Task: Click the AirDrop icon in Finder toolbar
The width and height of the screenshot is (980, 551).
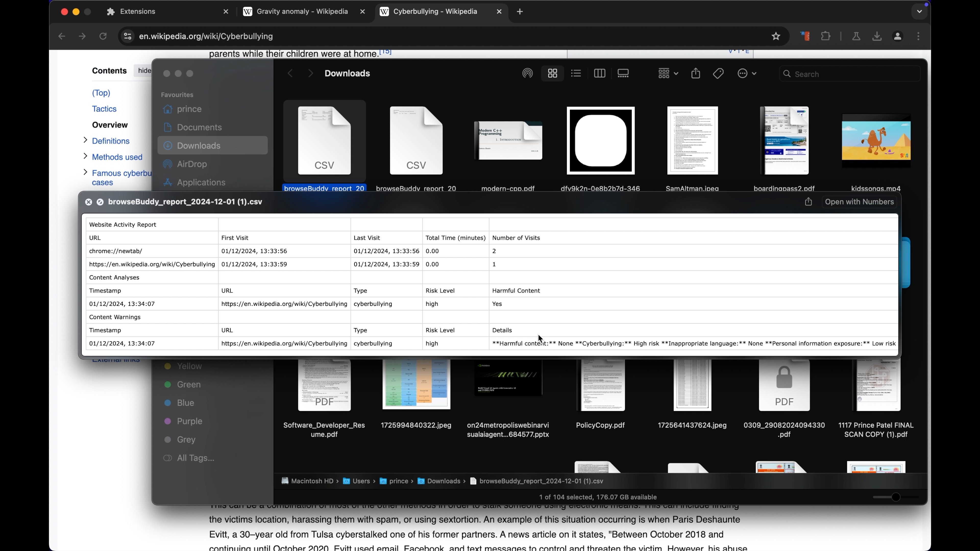Action: pyautogui.click(x=527, y=73)
